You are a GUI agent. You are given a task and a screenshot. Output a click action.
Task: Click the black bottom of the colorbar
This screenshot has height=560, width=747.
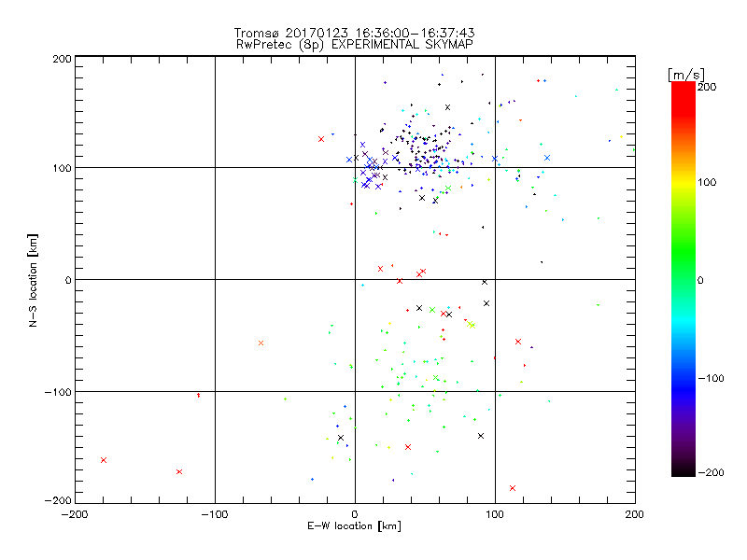[x=684, y=469]
